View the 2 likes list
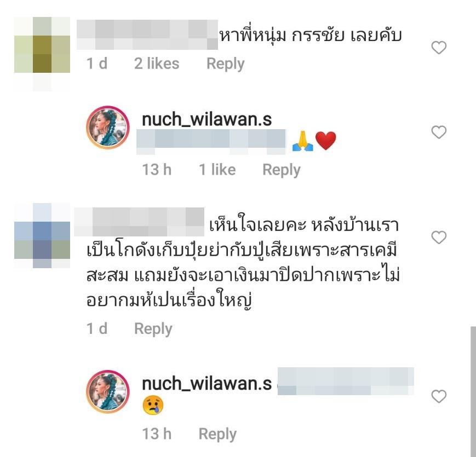 (x=157, y=63)
